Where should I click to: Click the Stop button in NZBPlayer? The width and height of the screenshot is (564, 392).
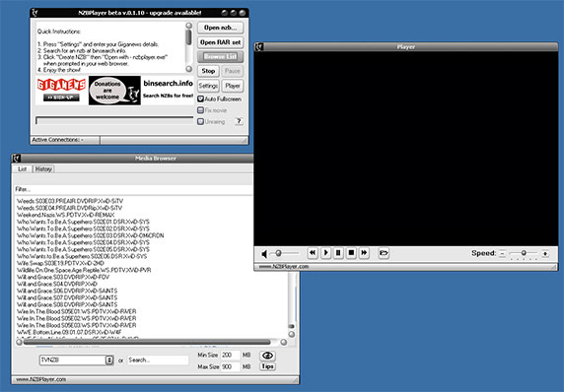[208, 71]
